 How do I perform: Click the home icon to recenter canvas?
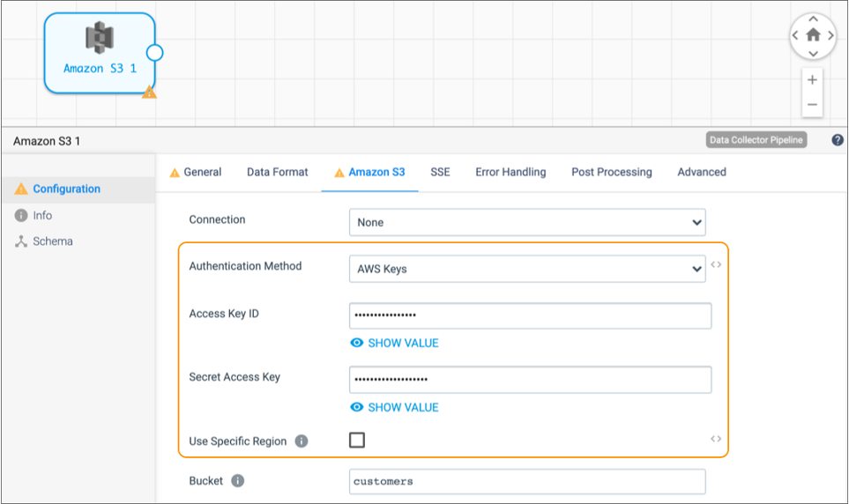point(813,35)
